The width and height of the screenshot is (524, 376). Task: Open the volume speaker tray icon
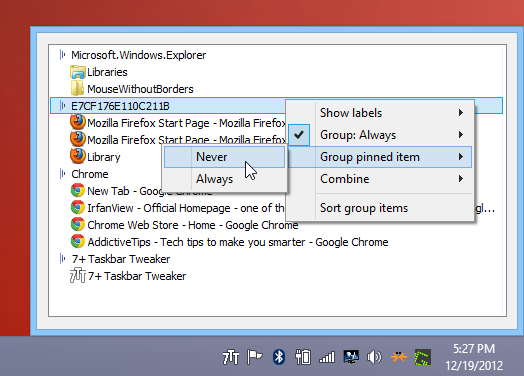click(x=374, y=357)
